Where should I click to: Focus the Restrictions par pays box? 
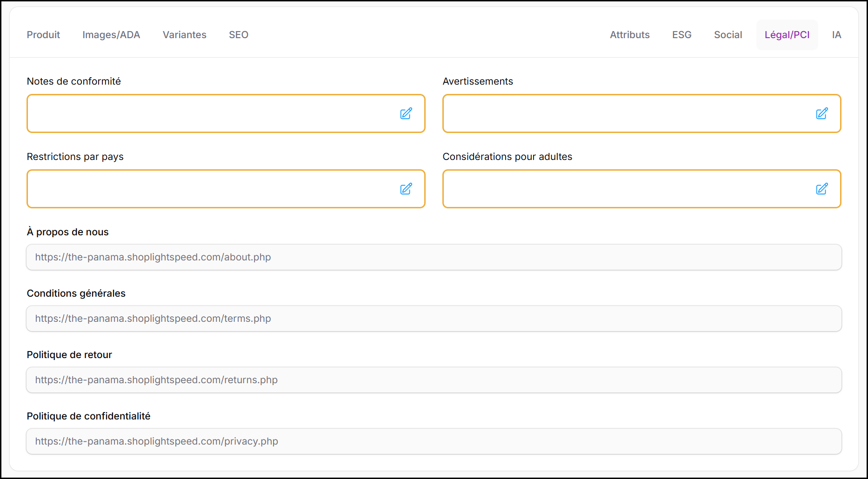209,189
